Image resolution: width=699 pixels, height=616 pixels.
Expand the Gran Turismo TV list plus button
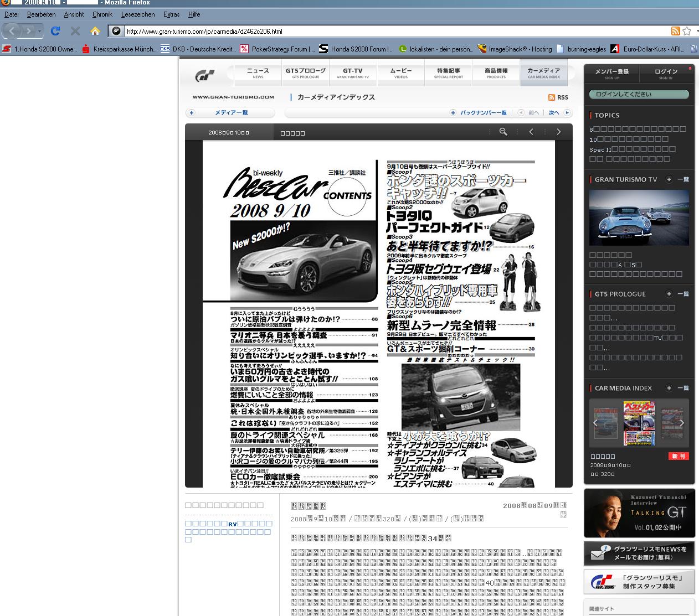pyautogui.click(x=669, y=179)
